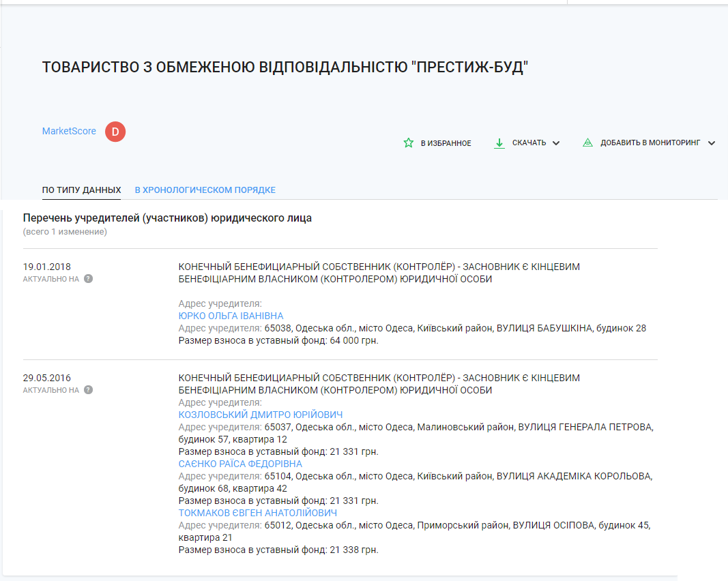
Task: Click the ДОБАВИТЬ В МОНИТОРИНГ text label
Action: [x=650, y=143]
